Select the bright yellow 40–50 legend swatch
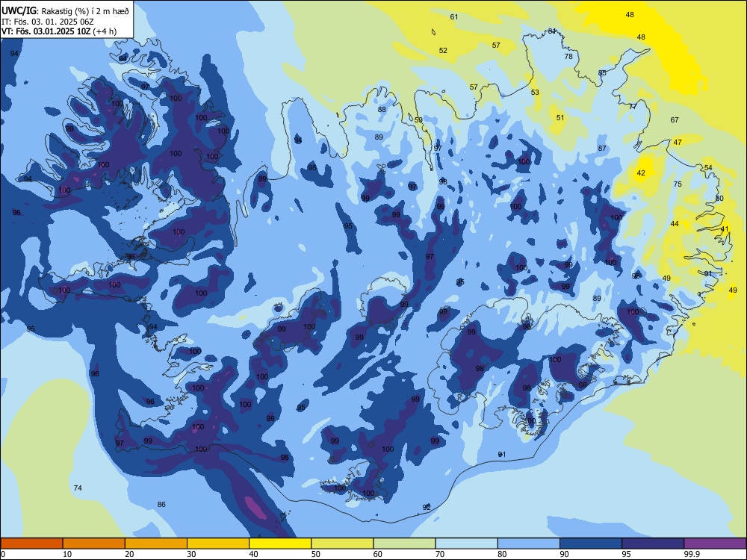 tap(280, 544)
